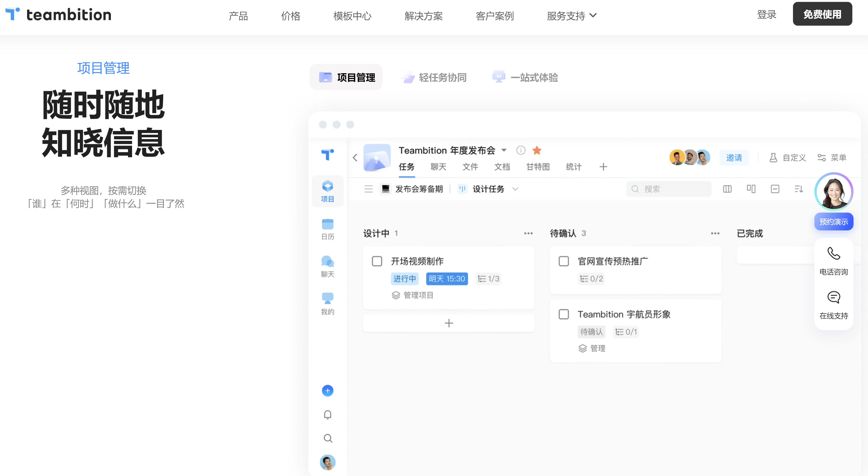Expand the Teambition 年度发布会 project dropdown
The width and height of the screenshot is (868, 476).
point(504,150)
